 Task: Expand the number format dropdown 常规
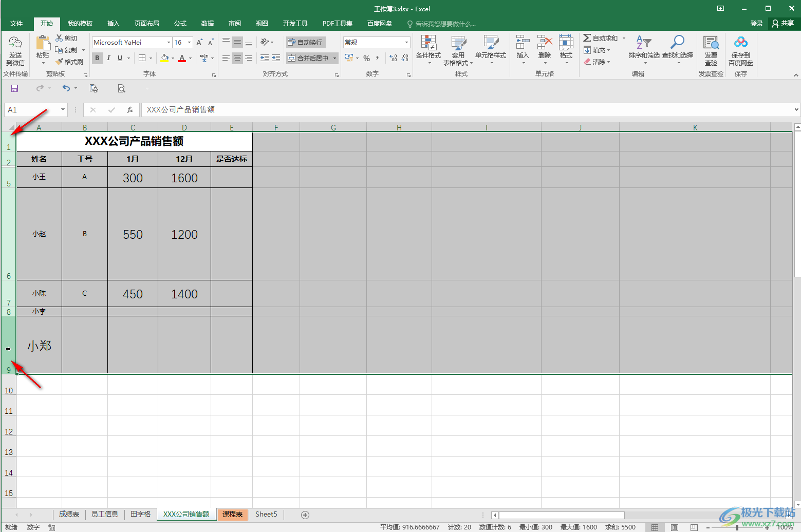[x=406, y=42]
